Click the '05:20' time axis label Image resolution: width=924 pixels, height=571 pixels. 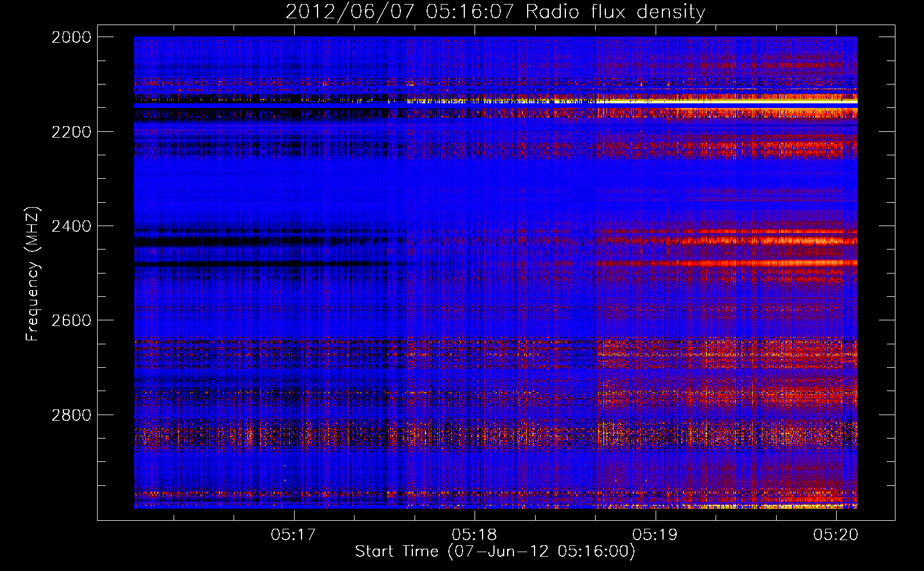(x=836, y=534)
